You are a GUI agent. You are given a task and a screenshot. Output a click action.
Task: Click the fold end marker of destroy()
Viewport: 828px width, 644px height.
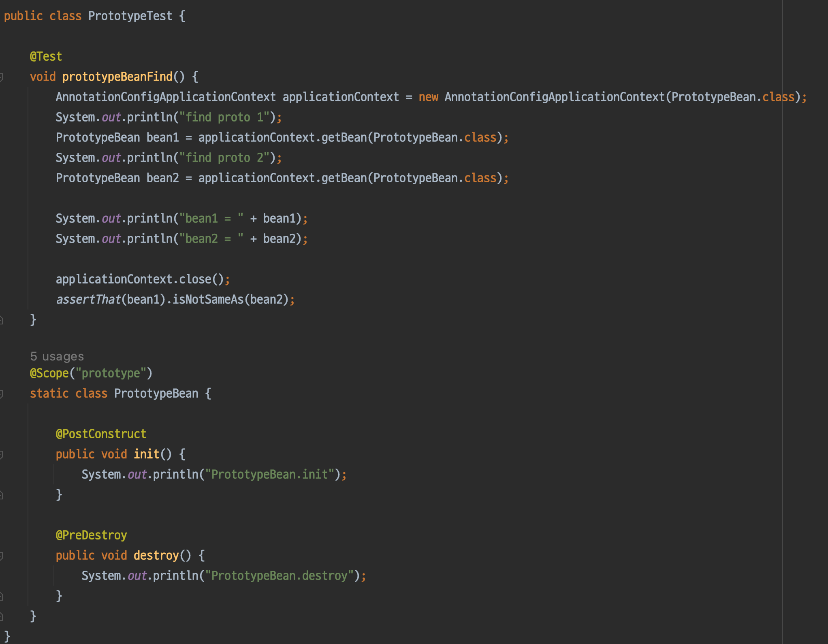(x=2, y=596)
